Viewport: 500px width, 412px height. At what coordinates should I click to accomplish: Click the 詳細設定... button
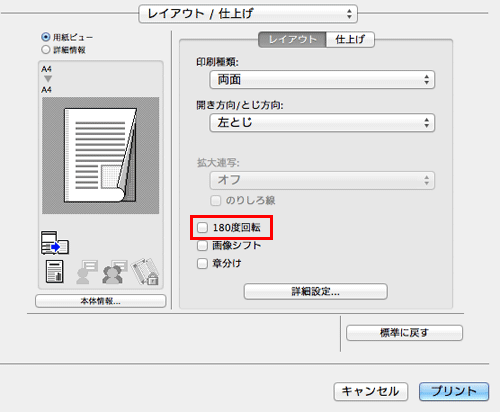tap(315, 292)
